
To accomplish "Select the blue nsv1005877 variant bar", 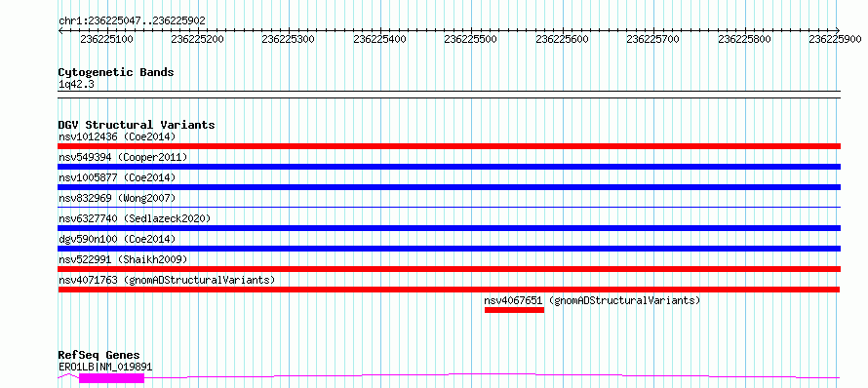I will (450, 187).
